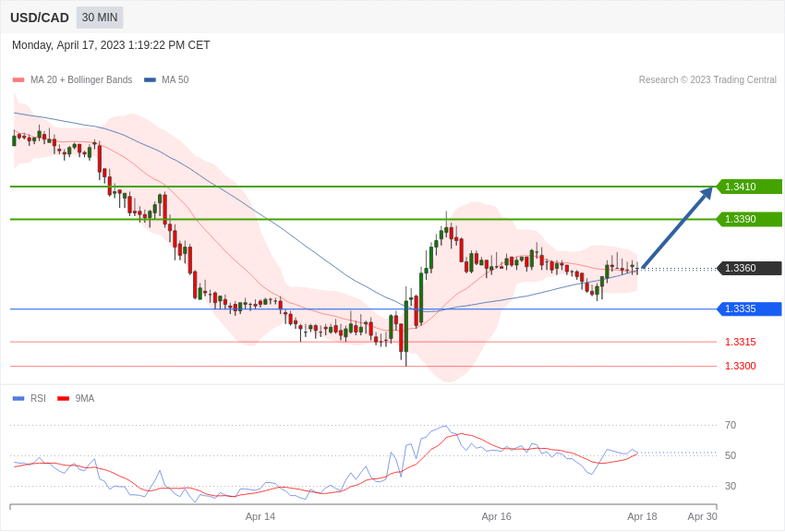Click the red 1.3315 support label
The height and width of the screenshot is (532, 785).
coord(741,342)
